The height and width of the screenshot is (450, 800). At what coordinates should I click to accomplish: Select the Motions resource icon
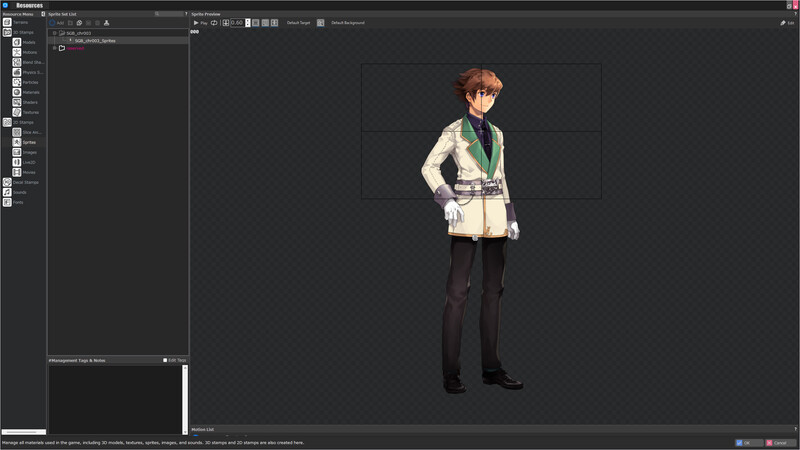coord(17,52)
